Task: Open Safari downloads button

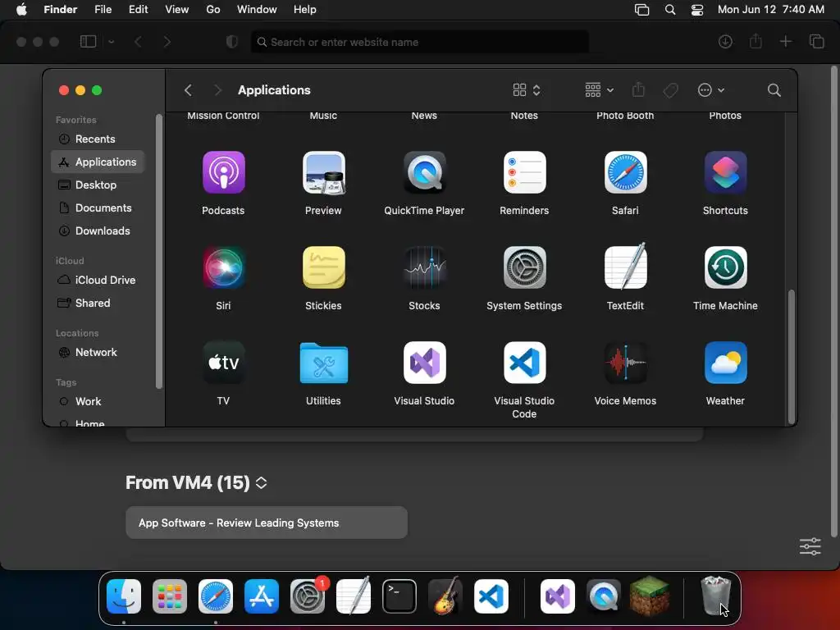Action: (725, 42)
